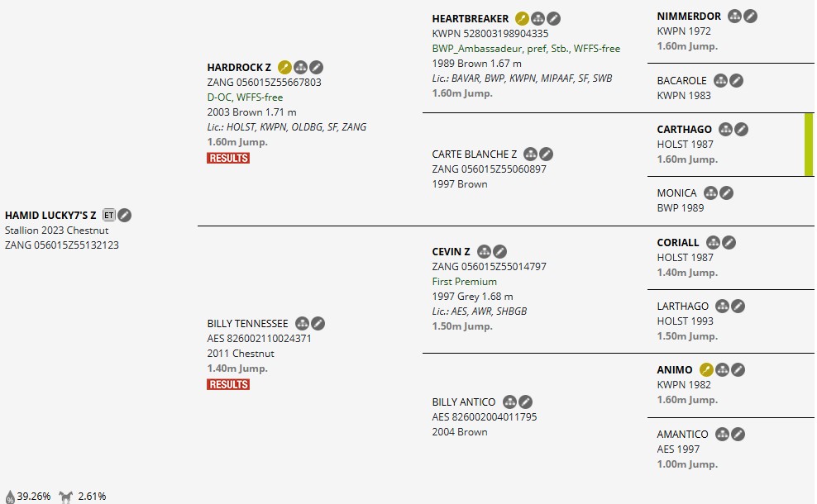Open RESULTS for Billy Tennessee
Screen dimensions: 817x504
pos(228,384)
